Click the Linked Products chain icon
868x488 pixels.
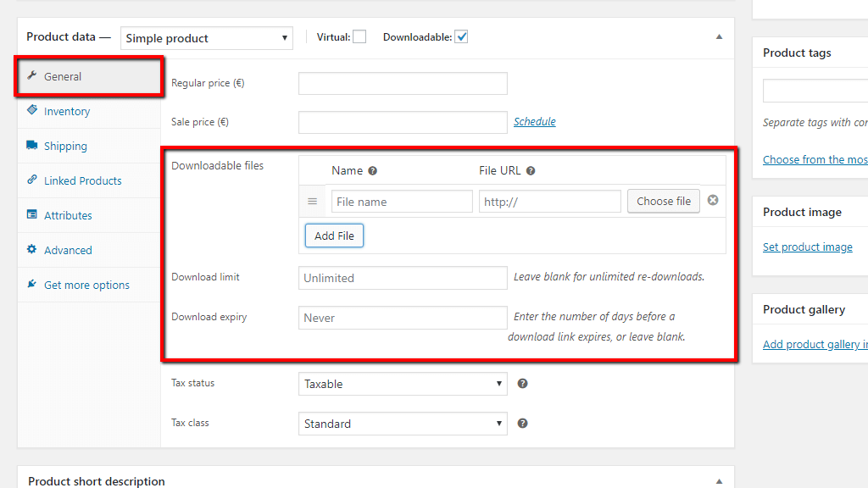(32, 180)
